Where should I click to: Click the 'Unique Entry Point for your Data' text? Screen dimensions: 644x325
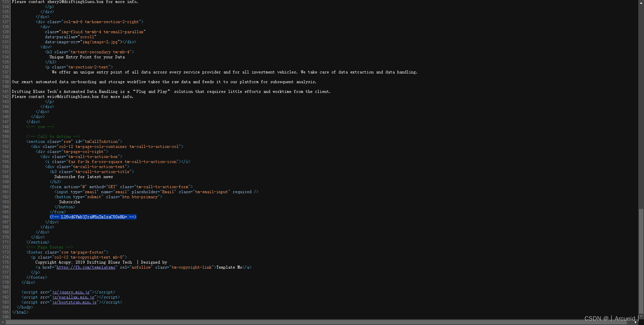click(87, 57)
